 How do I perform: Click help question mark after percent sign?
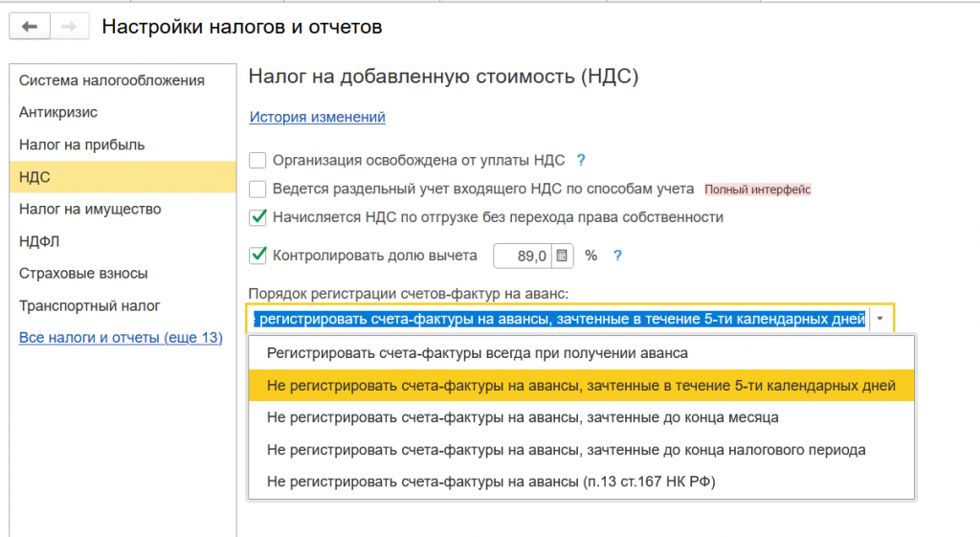coord(617,256)
